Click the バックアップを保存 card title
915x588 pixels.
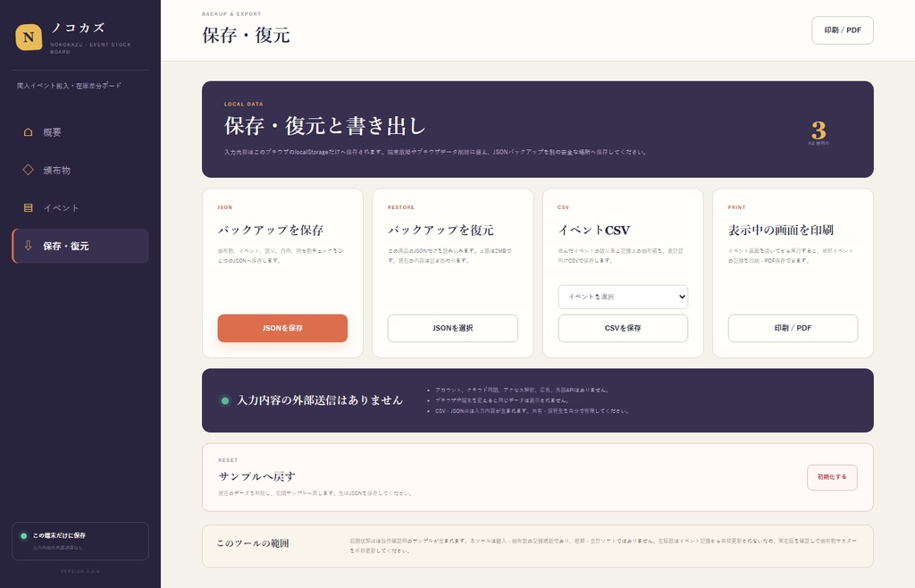click(271, 230)
